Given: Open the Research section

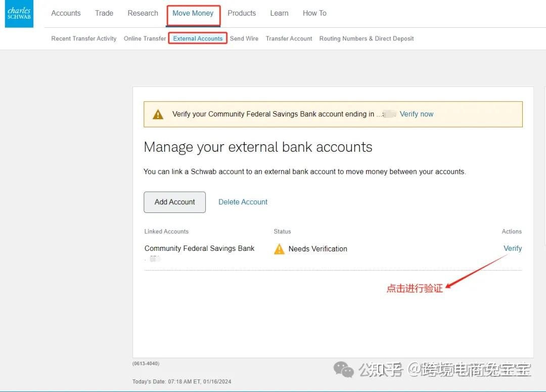Looking at the screenshot, I should tap(143, 13).
